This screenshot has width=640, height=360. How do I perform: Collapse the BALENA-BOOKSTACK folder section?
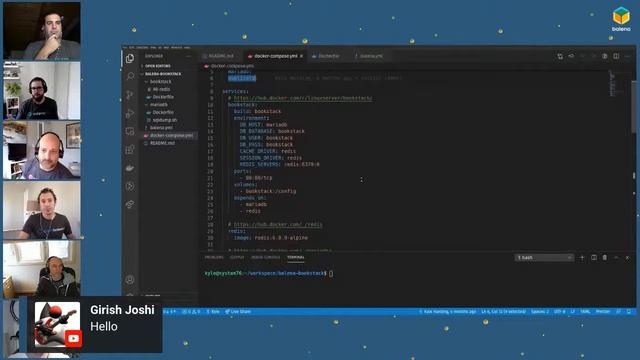(169, 74)
